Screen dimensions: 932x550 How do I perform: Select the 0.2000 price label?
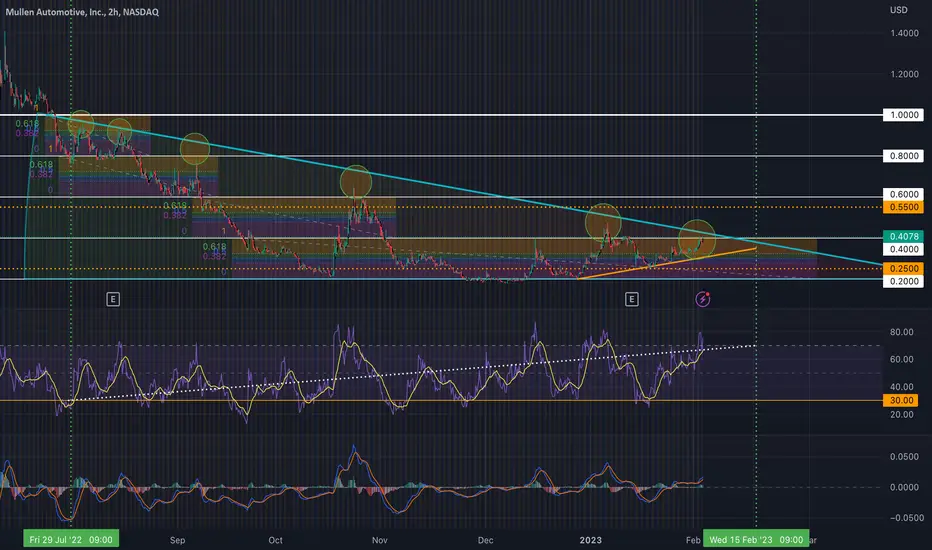point(903,281)
